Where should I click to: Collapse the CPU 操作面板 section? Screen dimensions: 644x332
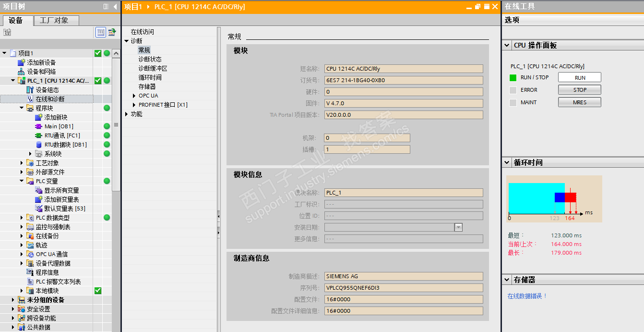[507, 45]
